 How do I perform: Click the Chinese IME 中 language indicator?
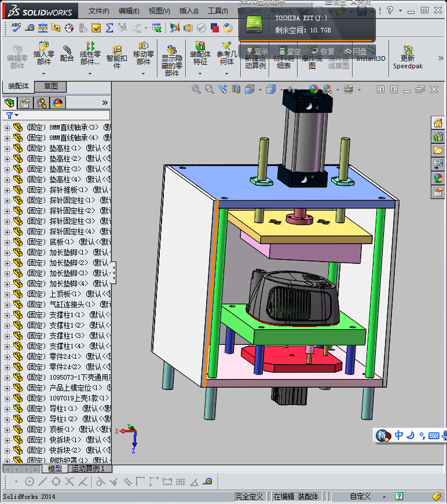point(398,435)
